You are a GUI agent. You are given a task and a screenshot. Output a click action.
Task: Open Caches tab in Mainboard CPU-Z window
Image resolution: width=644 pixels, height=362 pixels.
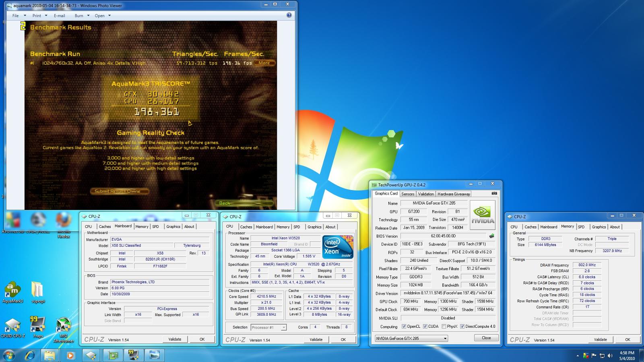[105, 227]
